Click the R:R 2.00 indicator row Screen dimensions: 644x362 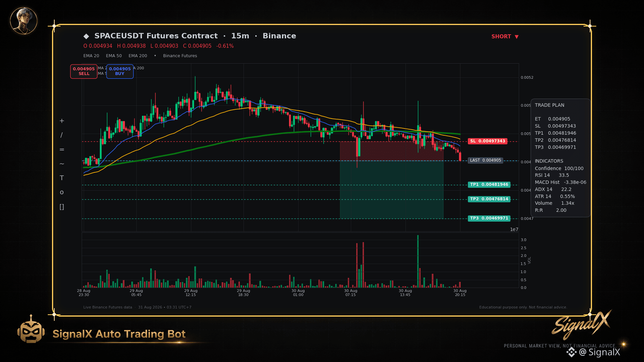(551, 210)
